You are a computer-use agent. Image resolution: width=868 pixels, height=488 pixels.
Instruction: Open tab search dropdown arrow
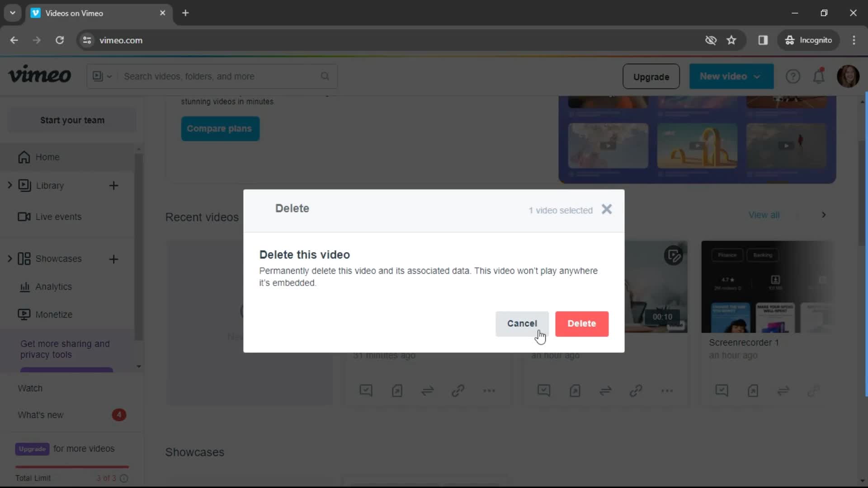pos(13,13)
